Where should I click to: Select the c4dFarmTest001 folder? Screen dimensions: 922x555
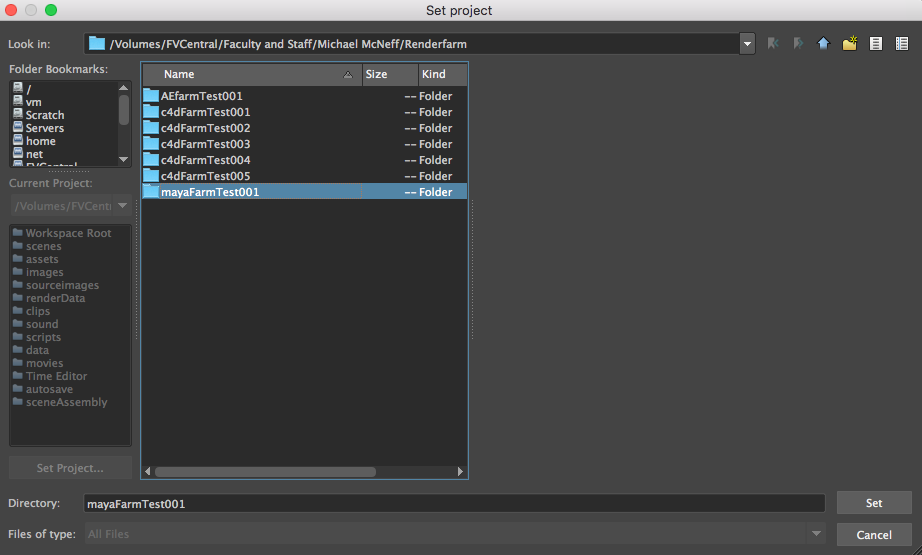(305, 112)
